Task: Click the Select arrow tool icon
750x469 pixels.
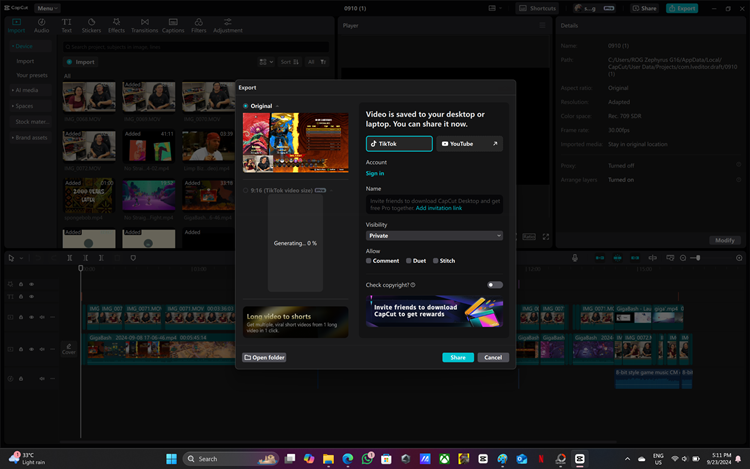Action: tap(11, 258)
